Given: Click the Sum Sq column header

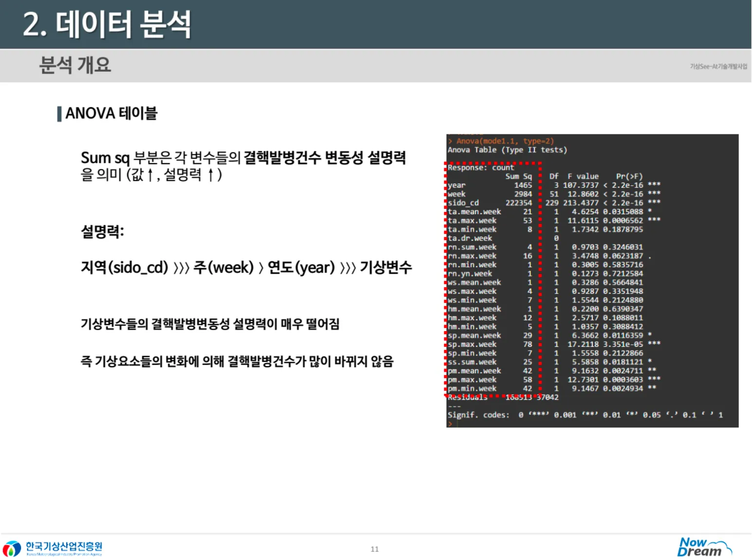Looking at the screenshot, I should [x=518, y=176].
